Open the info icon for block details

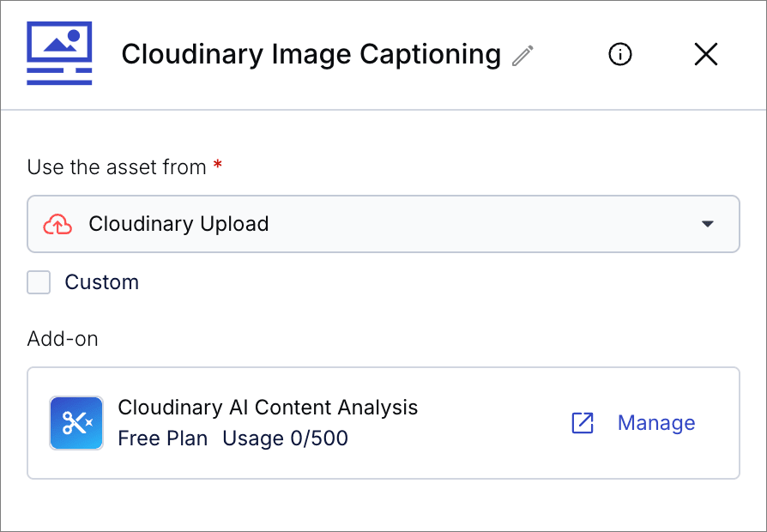(619, 54)
